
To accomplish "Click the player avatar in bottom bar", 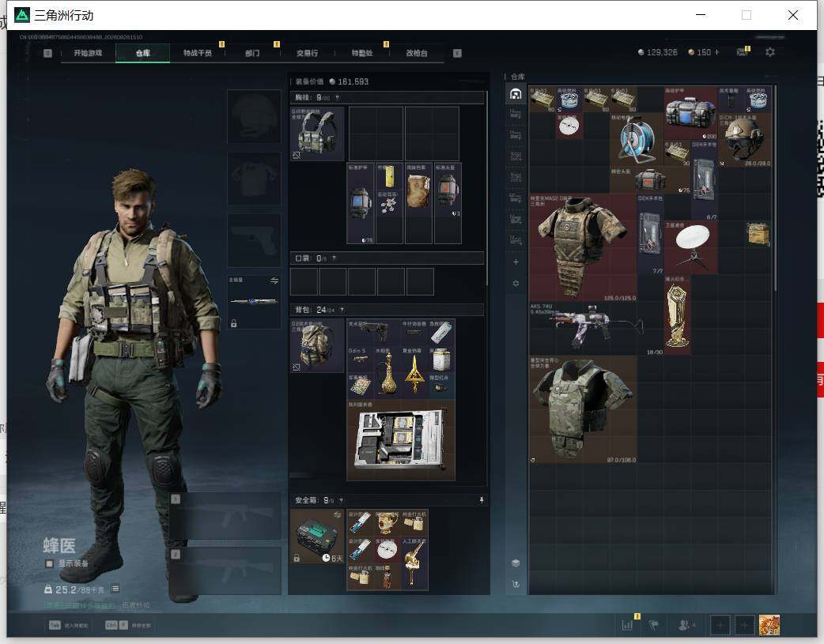I will coord(769,625).
